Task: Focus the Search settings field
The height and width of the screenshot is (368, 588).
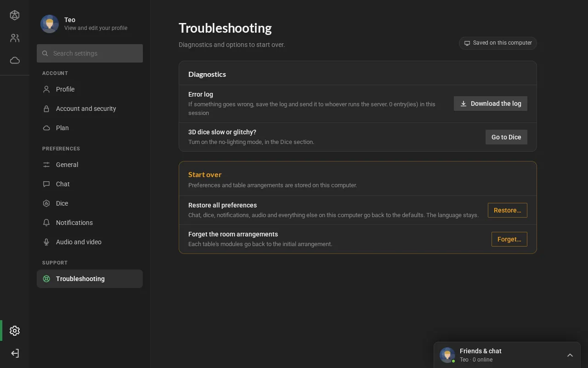Action: 90,53
